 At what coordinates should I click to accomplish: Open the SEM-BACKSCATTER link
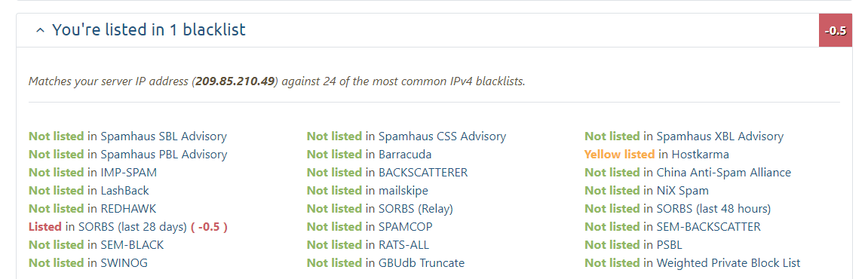709,226
